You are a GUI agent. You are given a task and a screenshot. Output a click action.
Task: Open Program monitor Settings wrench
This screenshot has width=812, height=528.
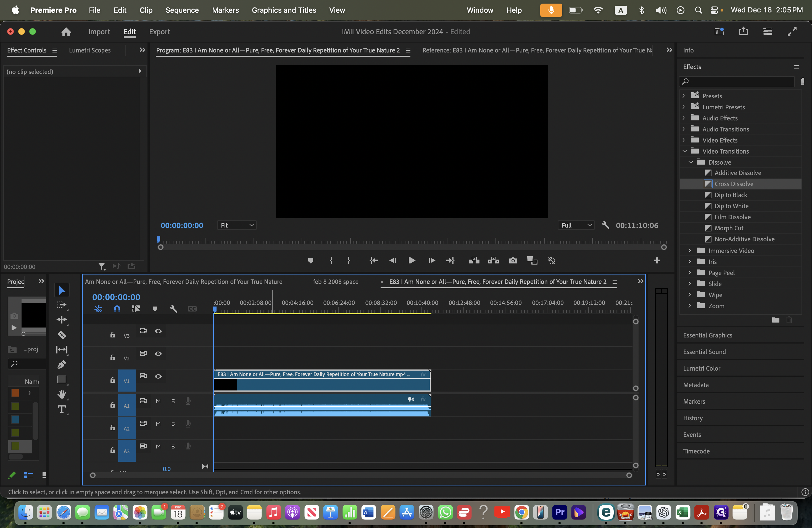coord(605,225)
